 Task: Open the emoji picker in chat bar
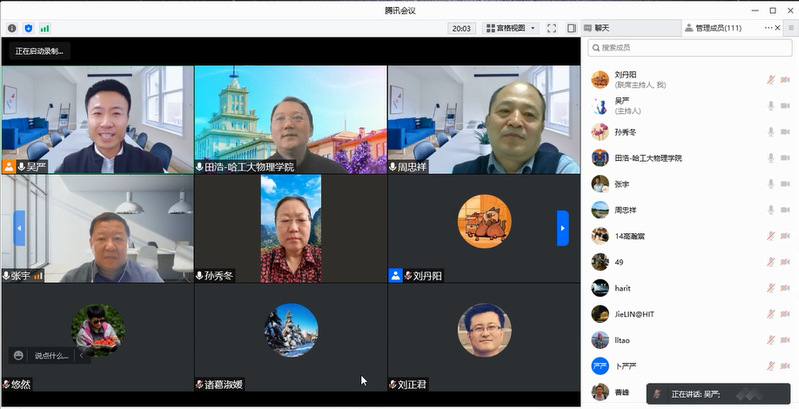click(18, 355)
